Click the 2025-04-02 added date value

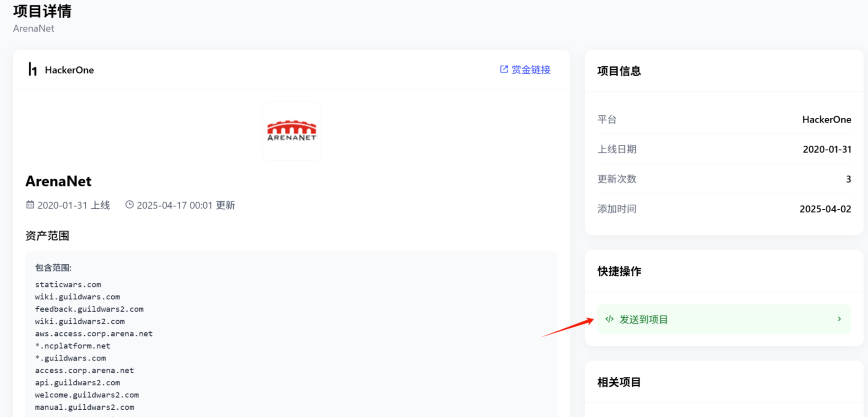click(x=825, y=209)
